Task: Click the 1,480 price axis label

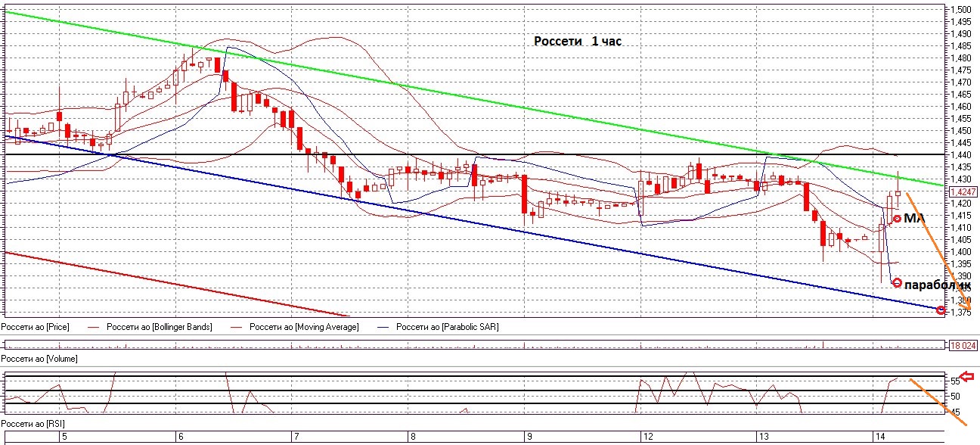Action: [961, 58]
